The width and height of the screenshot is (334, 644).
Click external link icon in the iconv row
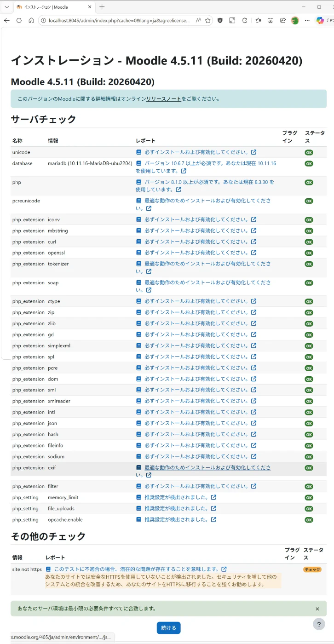click(254, 220)
